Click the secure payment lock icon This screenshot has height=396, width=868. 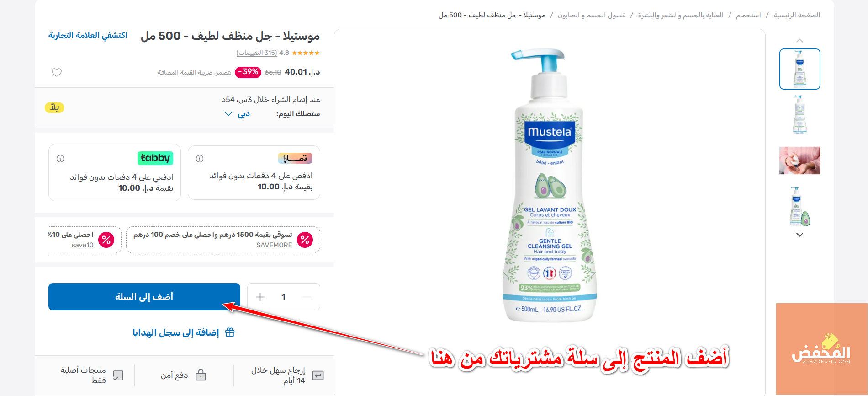point(201,375)
